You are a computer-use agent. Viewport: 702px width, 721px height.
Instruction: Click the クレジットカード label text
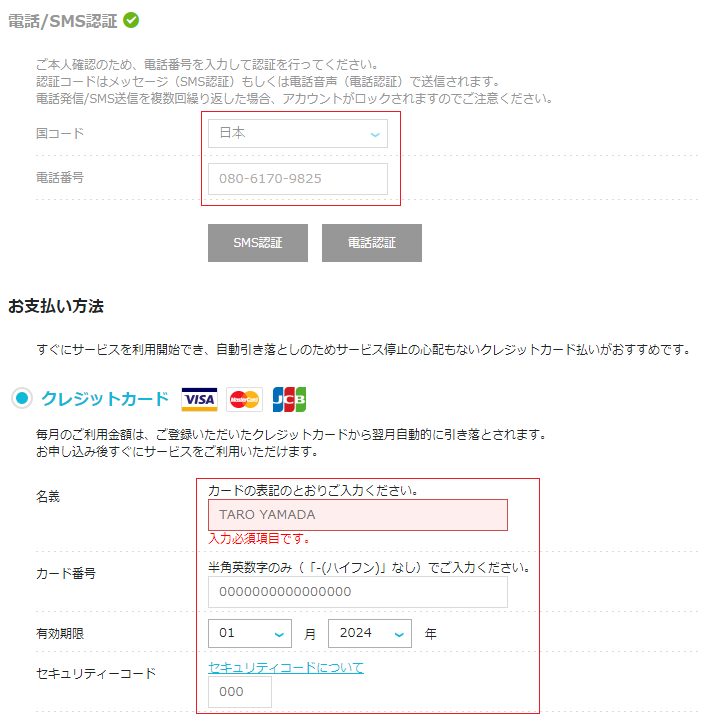(x=105, y=399)
